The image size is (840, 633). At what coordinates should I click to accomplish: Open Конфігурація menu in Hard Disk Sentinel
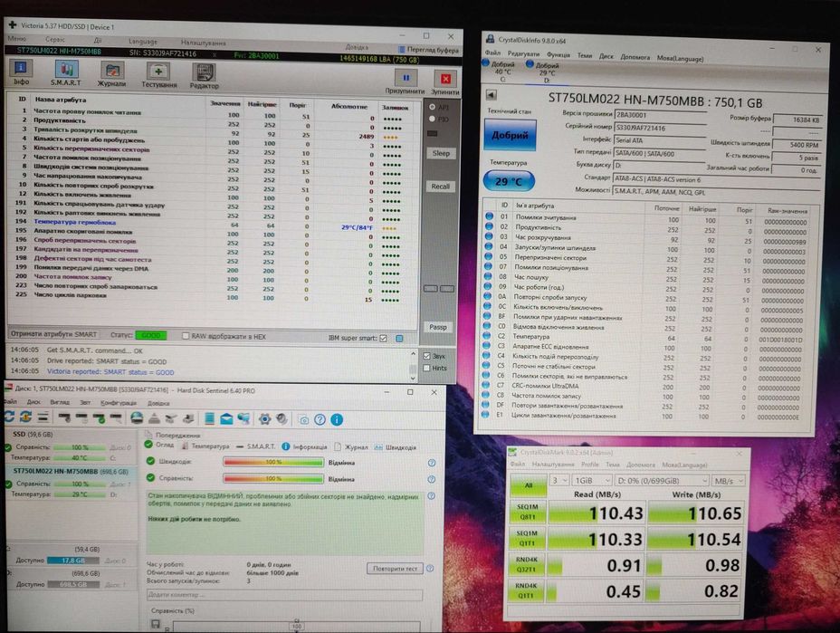tap(119, 402)
